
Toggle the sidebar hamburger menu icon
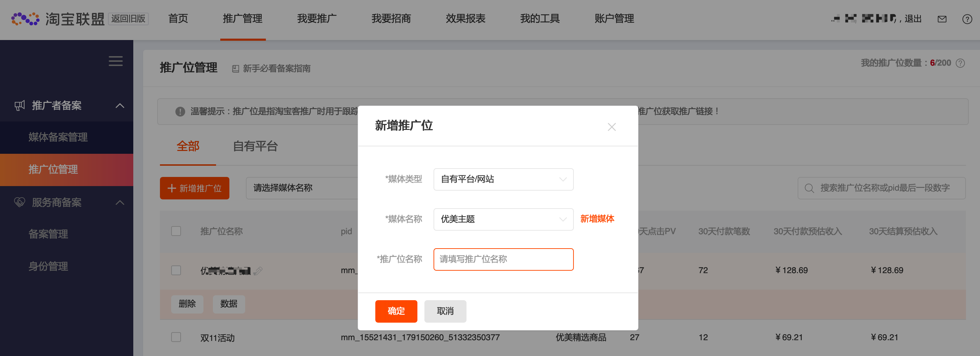coord(116,61)
